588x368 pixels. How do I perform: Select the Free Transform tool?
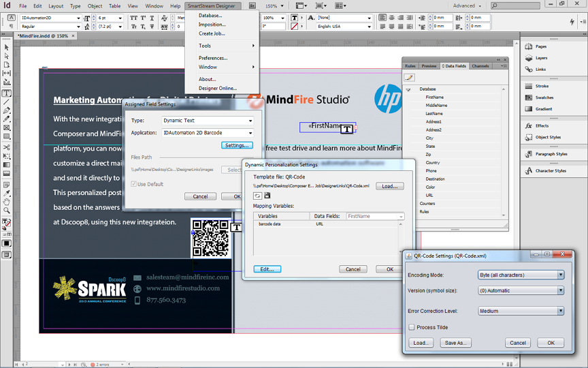tap(6, 156)
